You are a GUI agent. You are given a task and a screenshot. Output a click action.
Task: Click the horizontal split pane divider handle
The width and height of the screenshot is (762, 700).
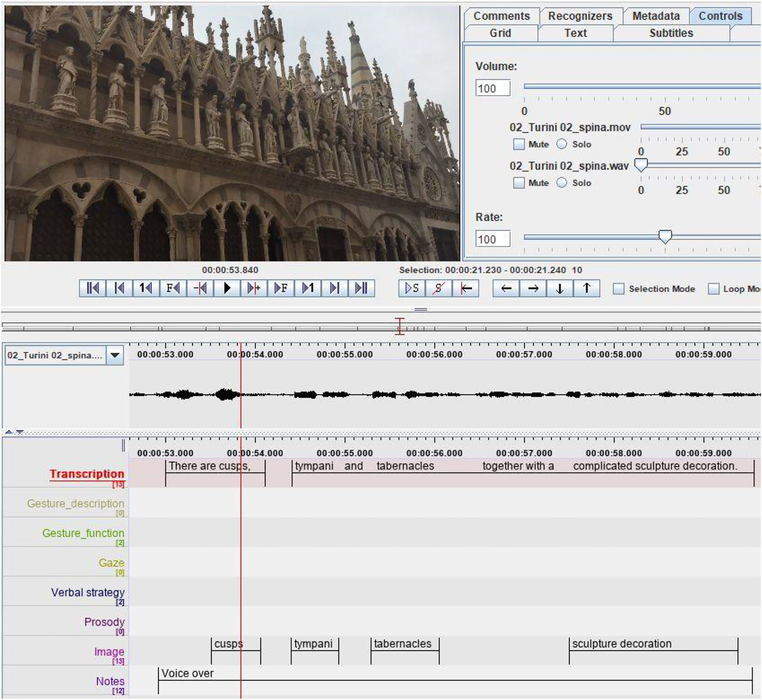click(x=420, y=309)
